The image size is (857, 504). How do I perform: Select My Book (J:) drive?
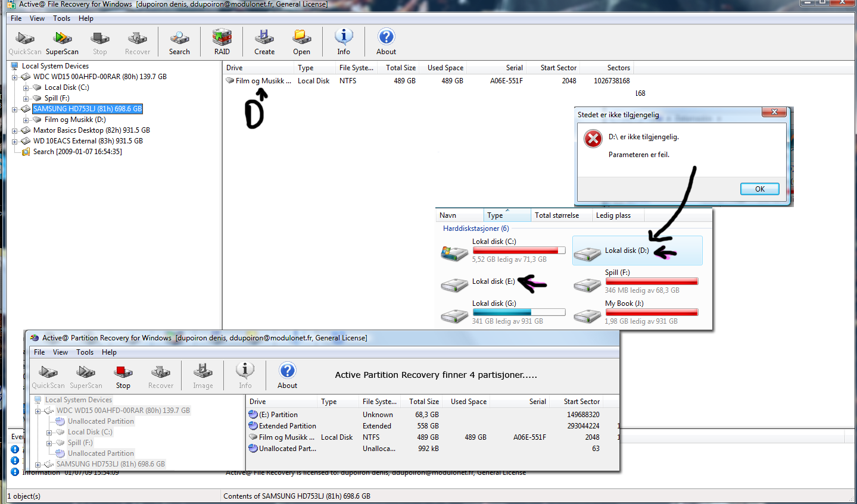635,312
